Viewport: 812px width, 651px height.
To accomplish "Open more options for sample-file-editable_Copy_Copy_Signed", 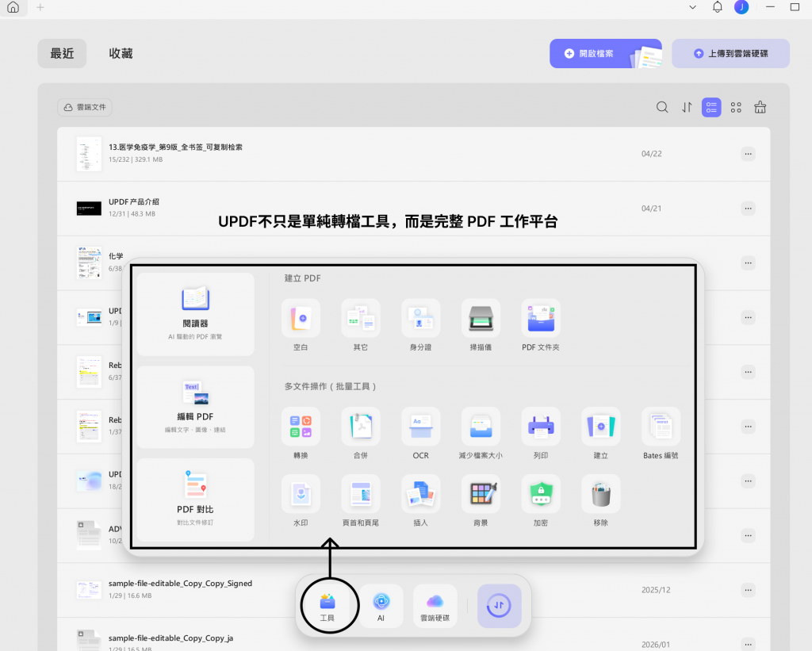I will (x=748, y=590).
